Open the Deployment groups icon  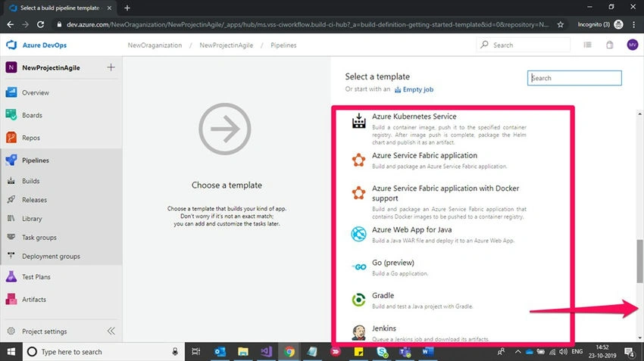(x=11, y=256)
